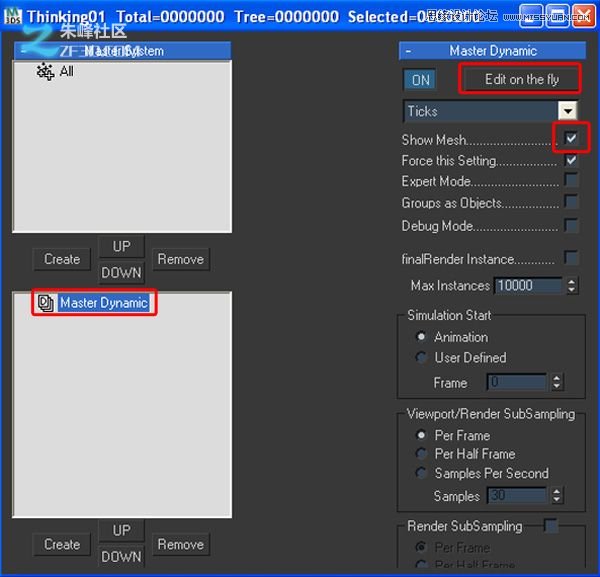This screenshot has width=600, height=577.
Task: Enable the Groups as Objects checkbox
Action: click(571, 202)
